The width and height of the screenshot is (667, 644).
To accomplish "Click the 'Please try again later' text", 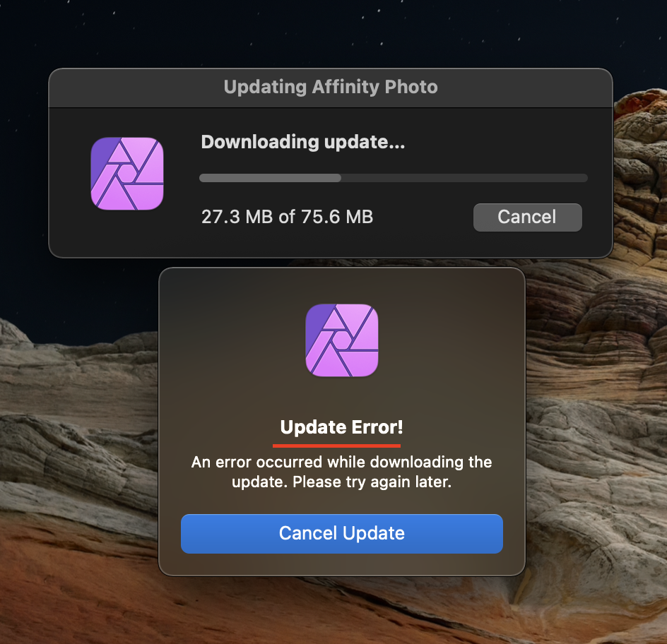I will [x=372, y=482].
